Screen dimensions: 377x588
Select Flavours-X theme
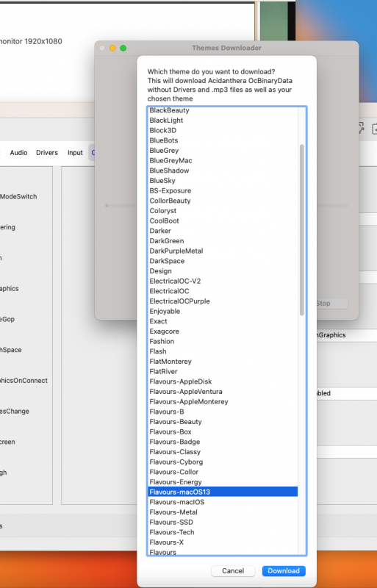[223, 542]
